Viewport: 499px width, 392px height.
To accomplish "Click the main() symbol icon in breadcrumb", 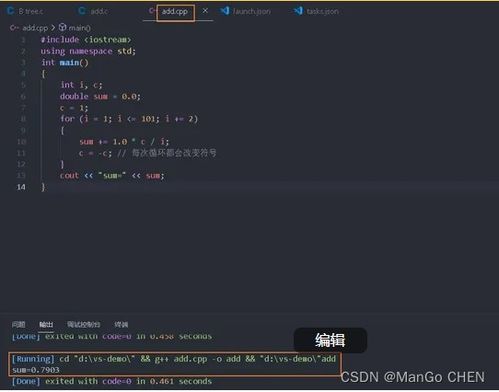I will (62, 27).
